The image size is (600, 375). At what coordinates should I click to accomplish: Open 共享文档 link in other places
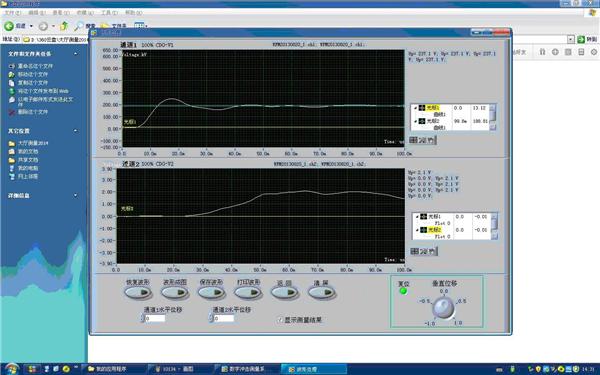(x=28, y=160)
